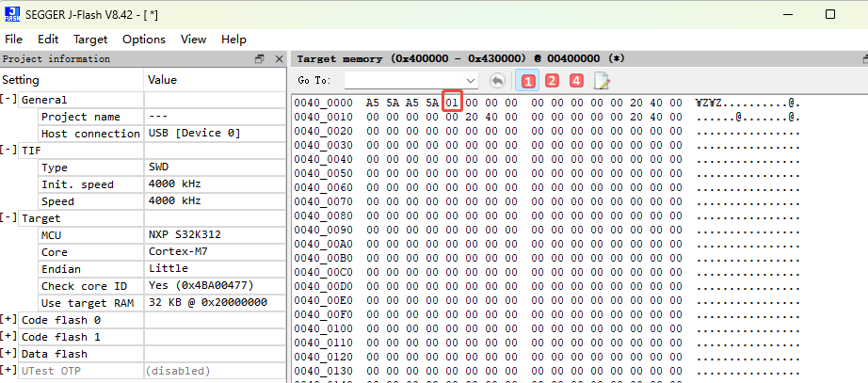Click memory address 0040_0000
The width and height of the screenshot is (868, 383).
click(x=323, y=103)
